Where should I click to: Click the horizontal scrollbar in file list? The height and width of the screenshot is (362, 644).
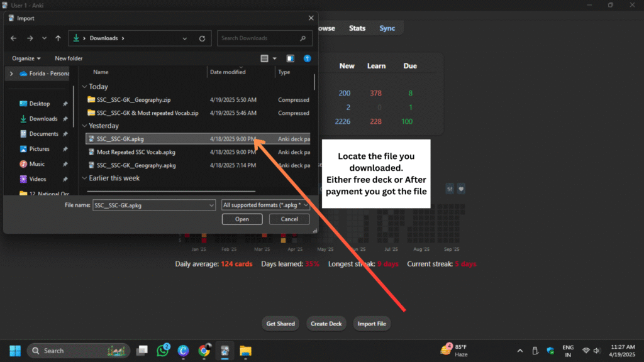(x=171, y=191)
